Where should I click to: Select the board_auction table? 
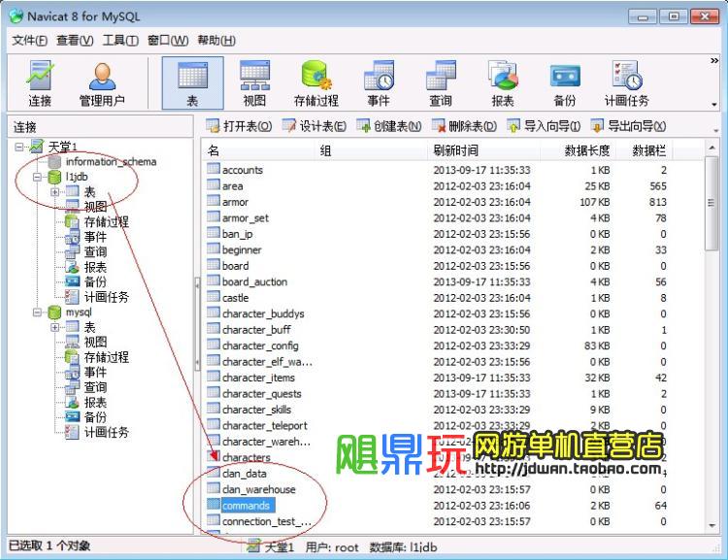pyautogui.click(x=254, y=281)
